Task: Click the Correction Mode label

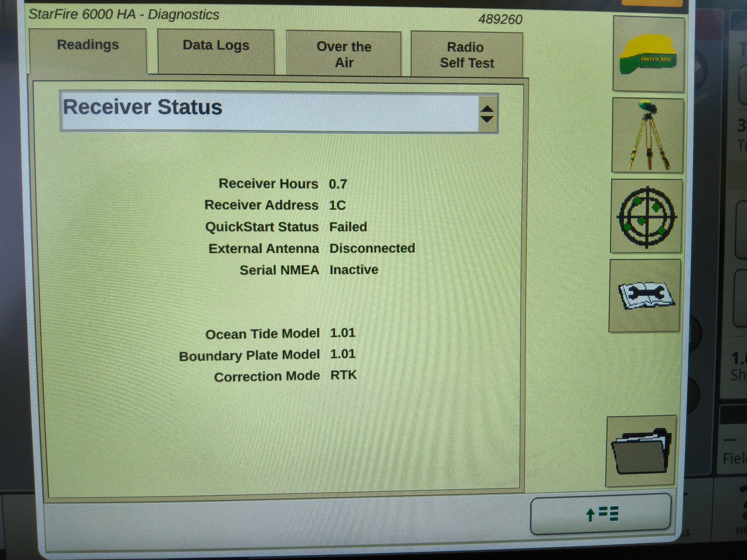Action: (267, 377)
